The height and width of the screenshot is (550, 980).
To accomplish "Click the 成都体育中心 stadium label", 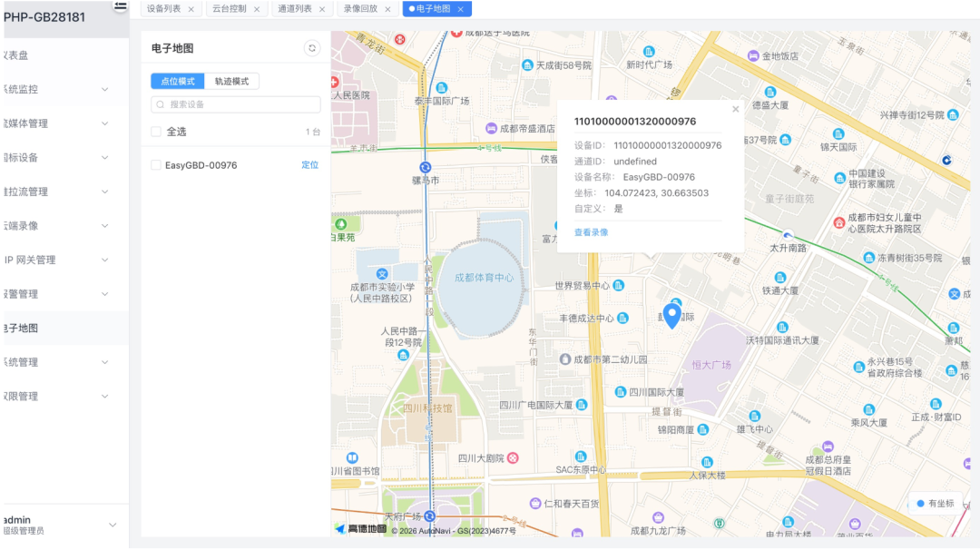I will (x=484, y=278).
